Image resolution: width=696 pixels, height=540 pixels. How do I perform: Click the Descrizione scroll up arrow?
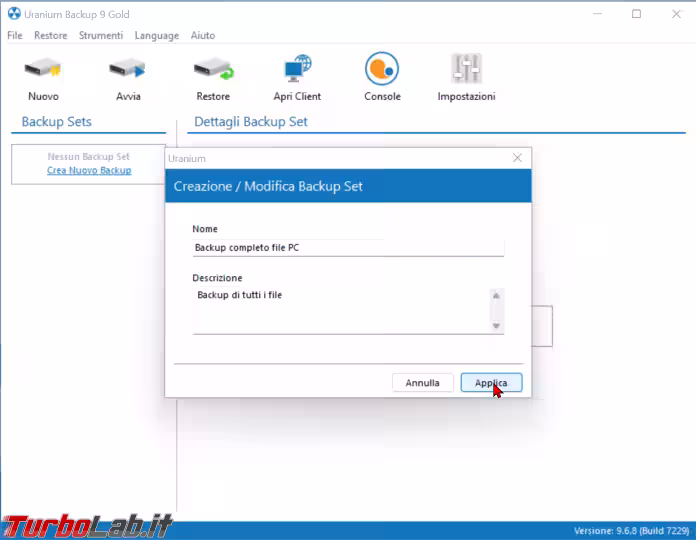point(496,296)
